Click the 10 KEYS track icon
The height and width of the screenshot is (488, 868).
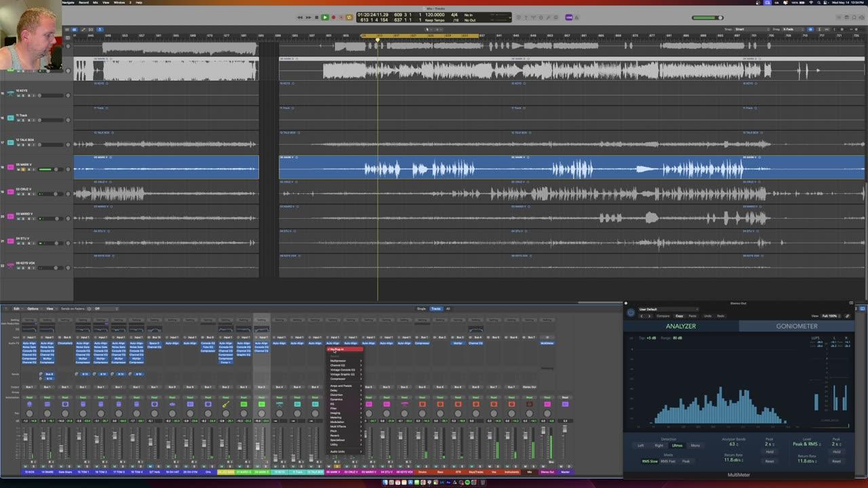click(x=10, y=94)
